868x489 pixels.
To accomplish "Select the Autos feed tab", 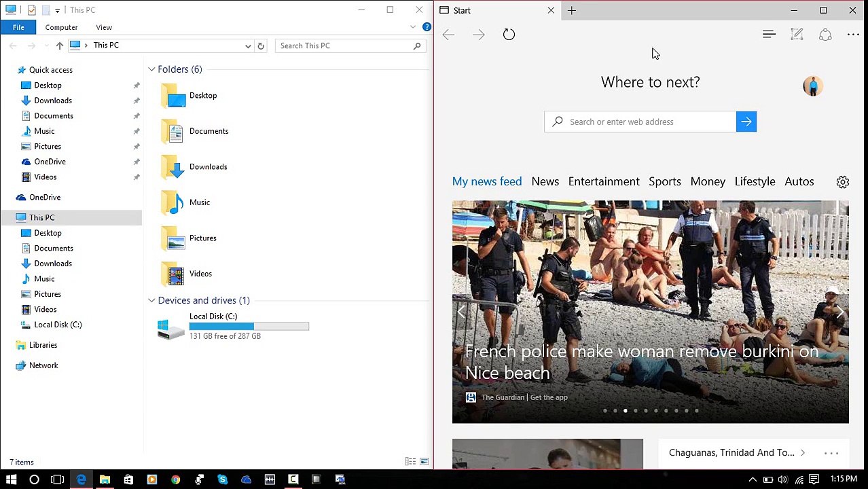I will (799, 181).
